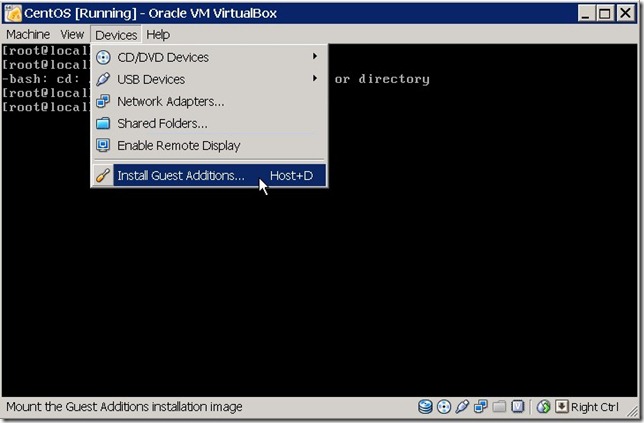Close the CentOS VirtualBox window

pos(625,13)
